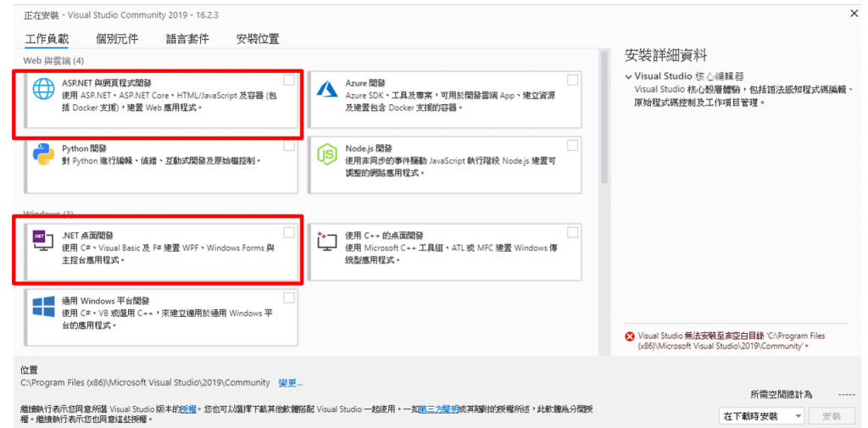868x428 pixels.
Task: Click the workloads list vertical scrollbar
Action: pos(604,118)
